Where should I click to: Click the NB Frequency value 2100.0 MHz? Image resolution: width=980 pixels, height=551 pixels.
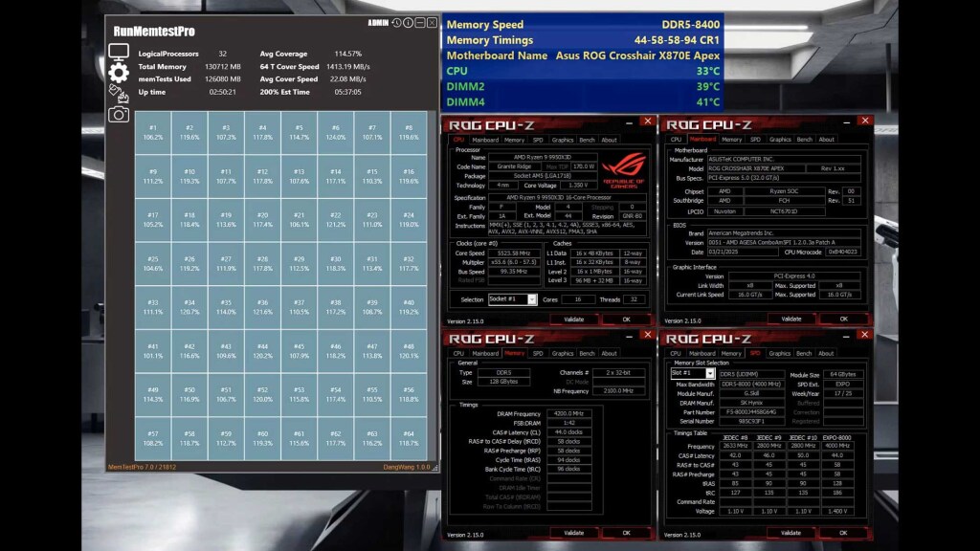pos(618,391)
